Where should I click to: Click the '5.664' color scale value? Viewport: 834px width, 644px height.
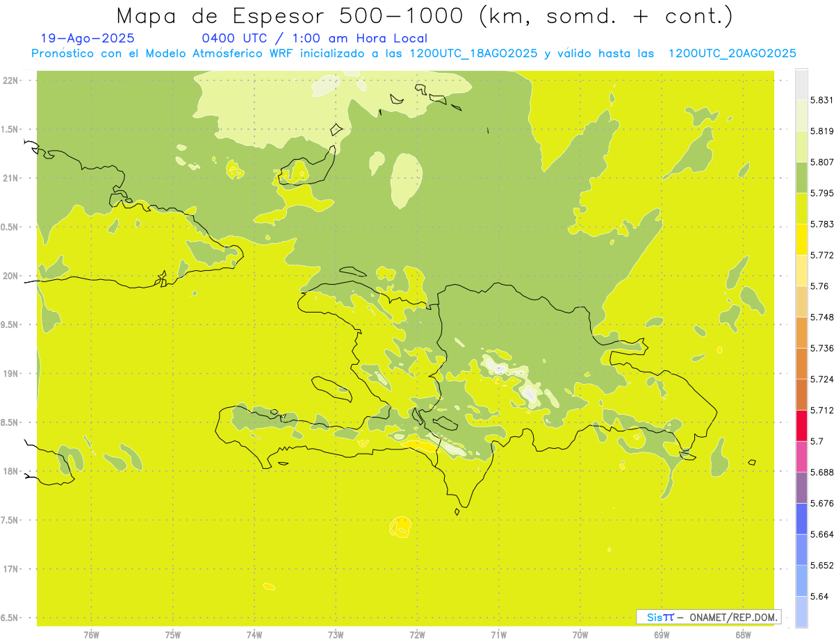click(821, 534)
